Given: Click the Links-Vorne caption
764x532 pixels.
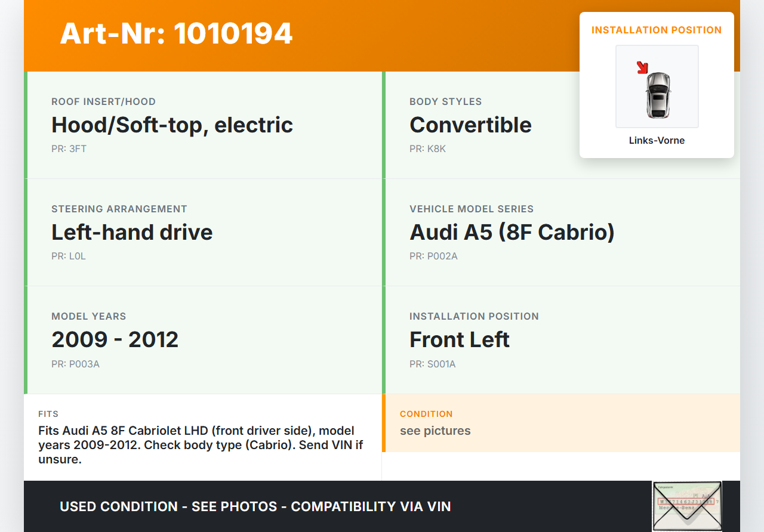Looking at the screenshot, I should [x=657, y=141].
